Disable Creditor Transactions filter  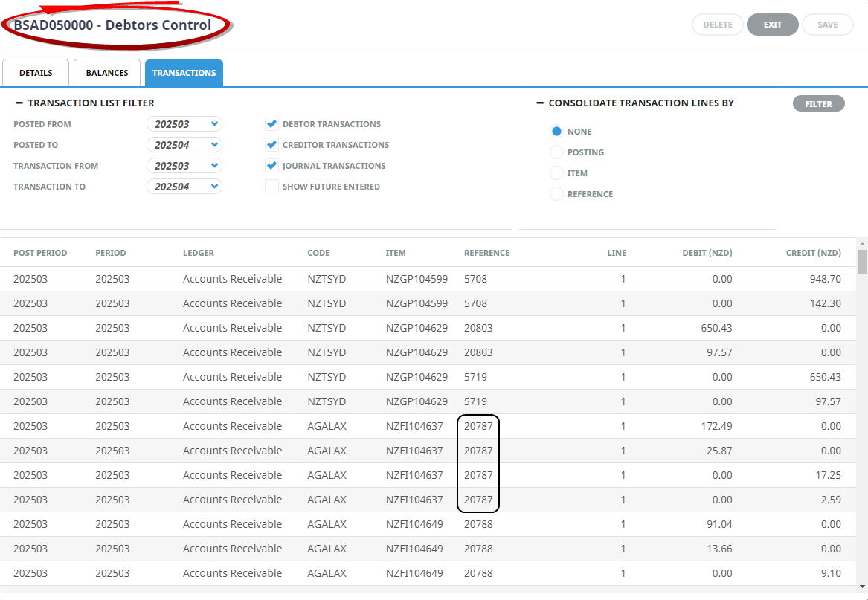tap(272, 145)
